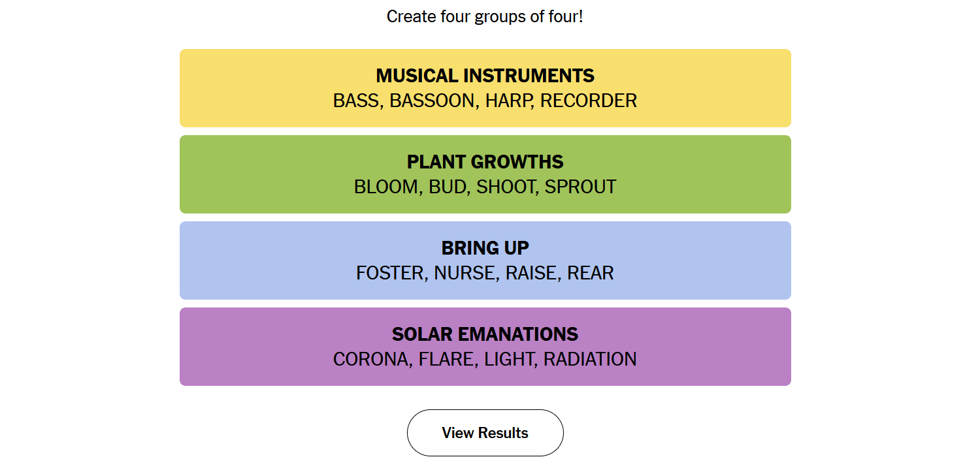
Task: Click the word REAR in blue group
Action: click(591, 273)
